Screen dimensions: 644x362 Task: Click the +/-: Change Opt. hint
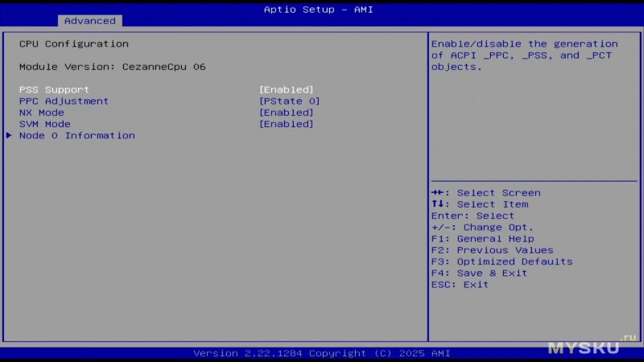pyautogui.click(x=482, y=227)
